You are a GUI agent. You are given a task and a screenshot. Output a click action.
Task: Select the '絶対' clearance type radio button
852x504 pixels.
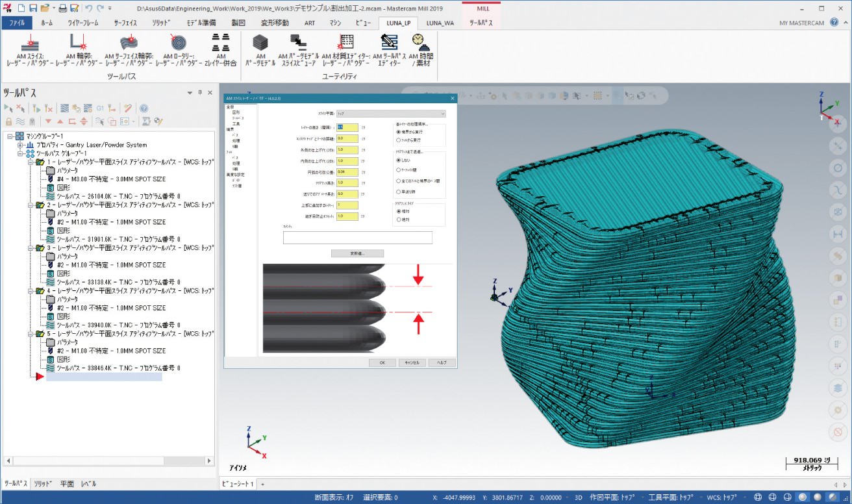pos(399,220)
